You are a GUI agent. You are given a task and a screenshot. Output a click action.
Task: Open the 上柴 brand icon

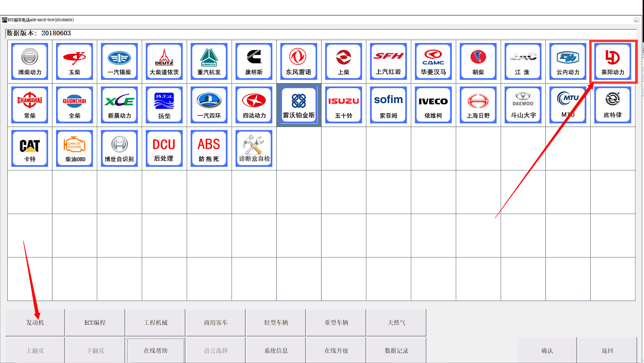(x=344, y=61)
